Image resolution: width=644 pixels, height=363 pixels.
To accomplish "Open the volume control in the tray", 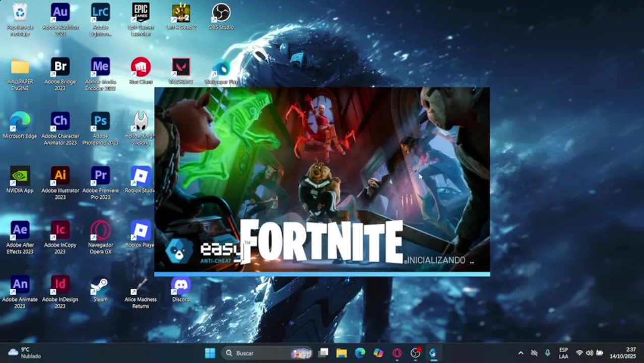I will pos(590,353).
